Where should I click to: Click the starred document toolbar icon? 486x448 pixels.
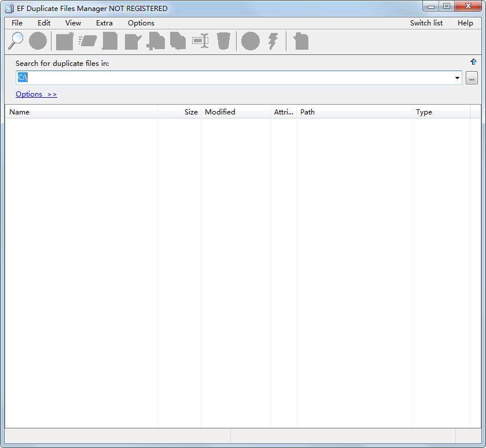[64, 40]
